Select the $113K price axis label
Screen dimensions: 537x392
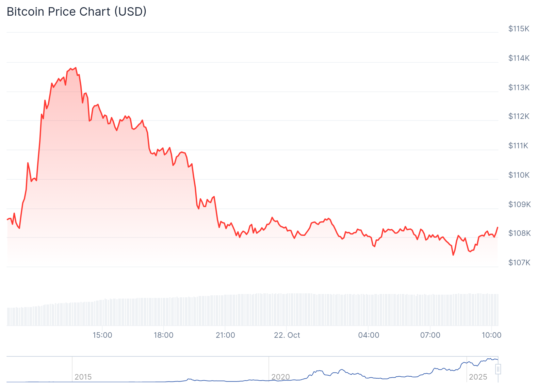tap(519, 88)
